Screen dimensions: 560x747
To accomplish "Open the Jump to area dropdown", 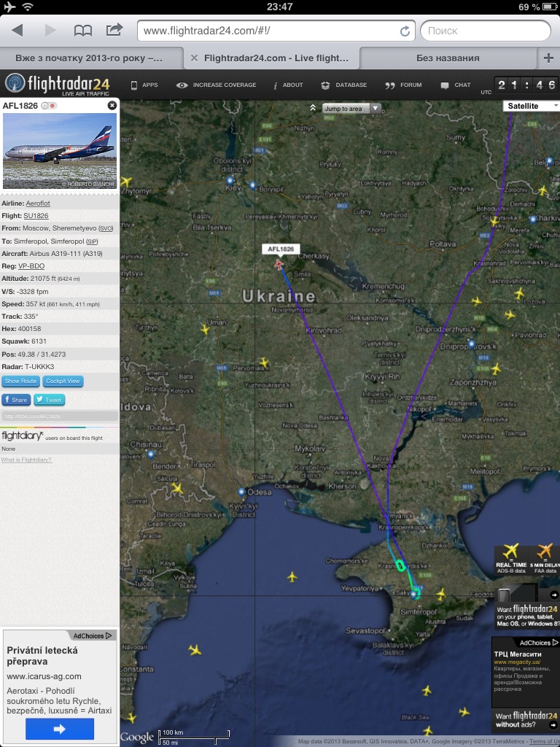I will [351, 108].
